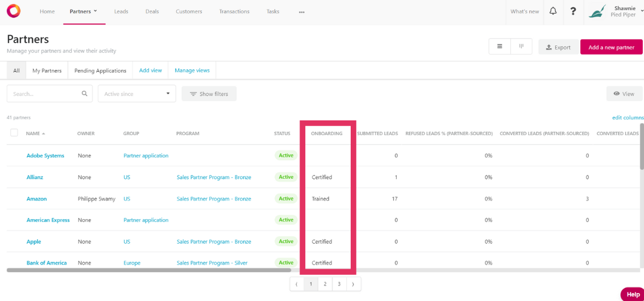The image size is (644, 301).
Task: Open Amazon's Sales Partner Program - Bronze
Action: 214,198
